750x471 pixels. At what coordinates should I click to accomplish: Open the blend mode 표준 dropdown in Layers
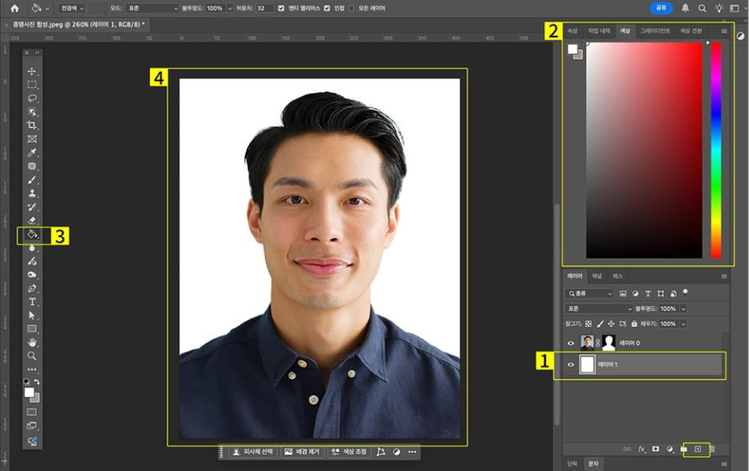[598, 309]
